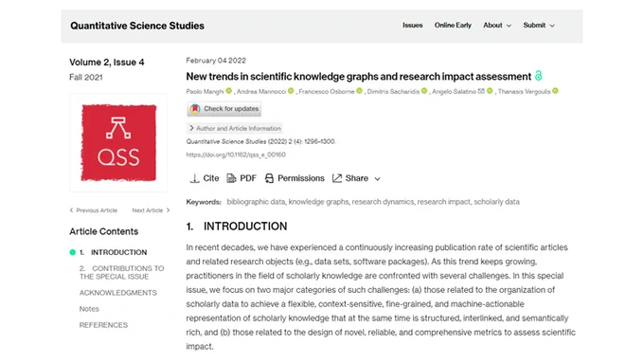644x363 pixels.
Task: Click the Permissions icon
Action: click(269, 178)
